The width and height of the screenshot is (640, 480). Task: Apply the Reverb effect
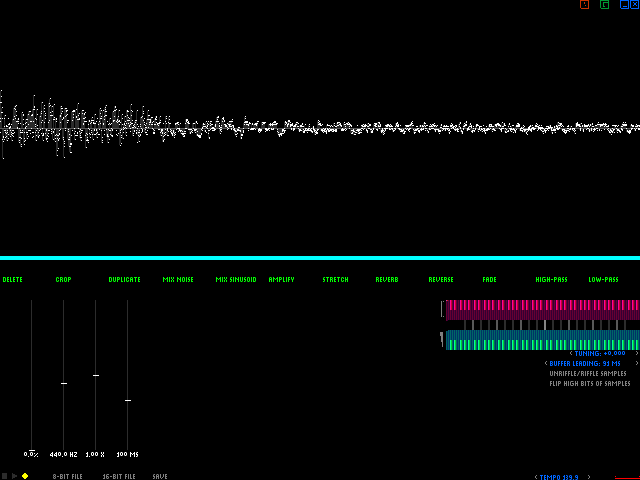(387, 280)
